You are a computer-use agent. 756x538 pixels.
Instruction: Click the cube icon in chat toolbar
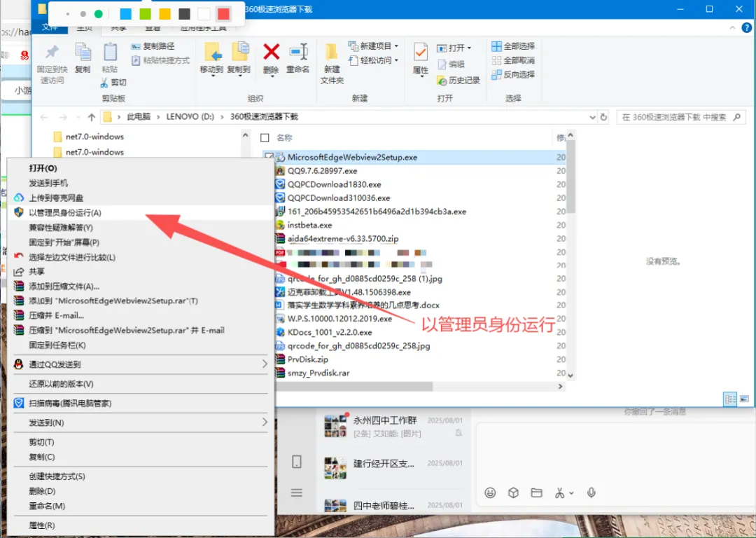pyautogui.click(x=513, y=492)
